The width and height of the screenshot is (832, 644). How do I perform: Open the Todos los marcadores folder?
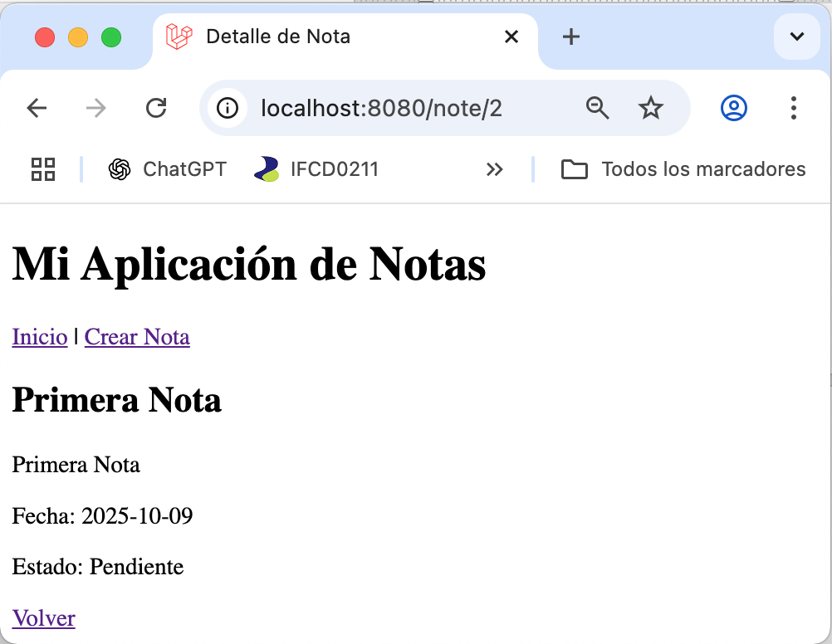coord(683,169)
